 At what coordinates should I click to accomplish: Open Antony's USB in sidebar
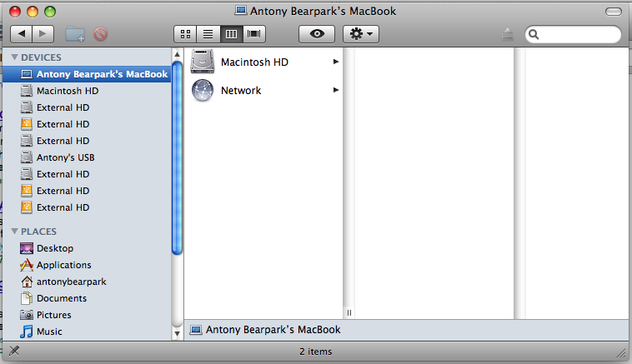coord(87,157)
